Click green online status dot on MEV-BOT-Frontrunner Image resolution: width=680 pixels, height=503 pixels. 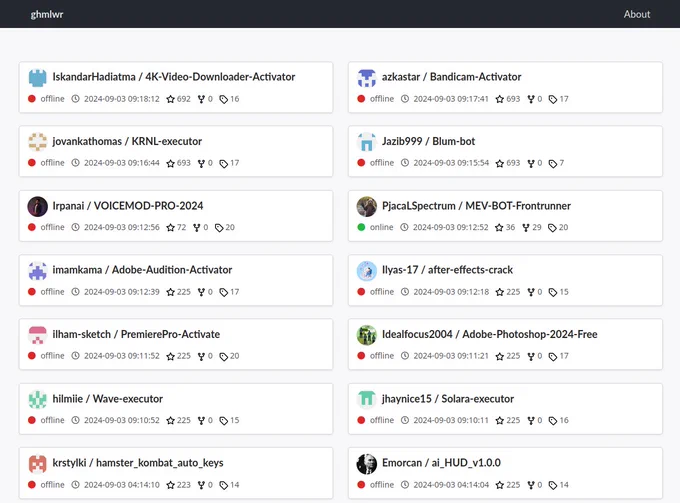(361, 227)
